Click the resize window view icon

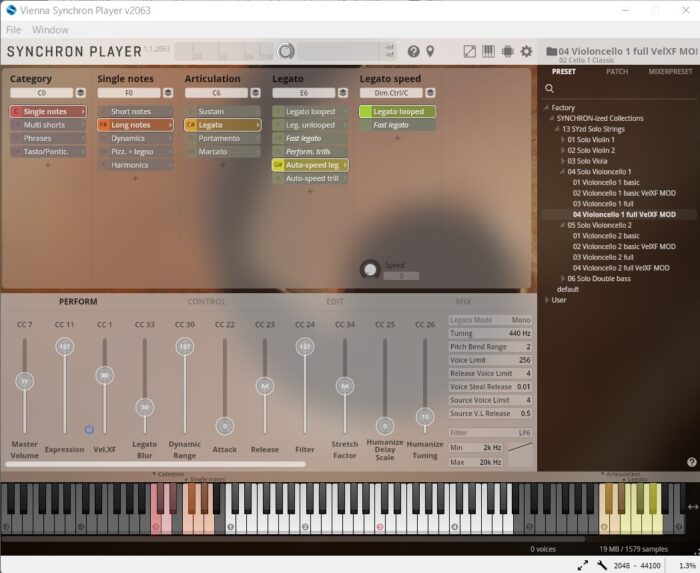(469, 51)
